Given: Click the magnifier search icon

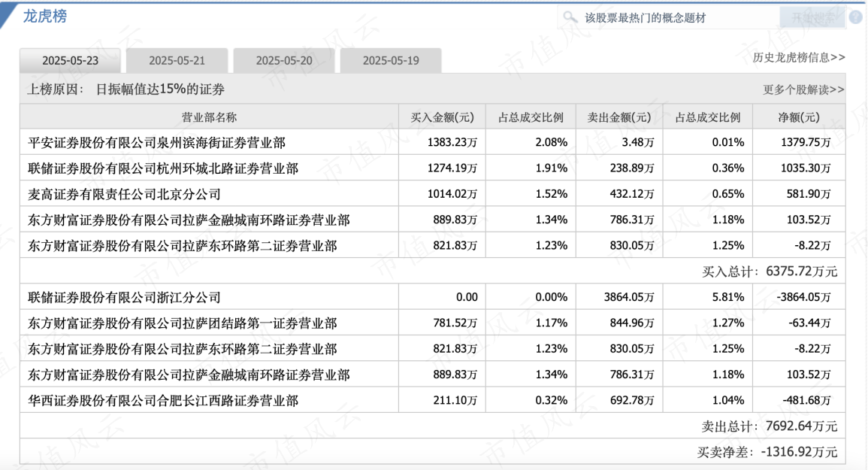Looking at the screenshot, I should click(570, 17).
